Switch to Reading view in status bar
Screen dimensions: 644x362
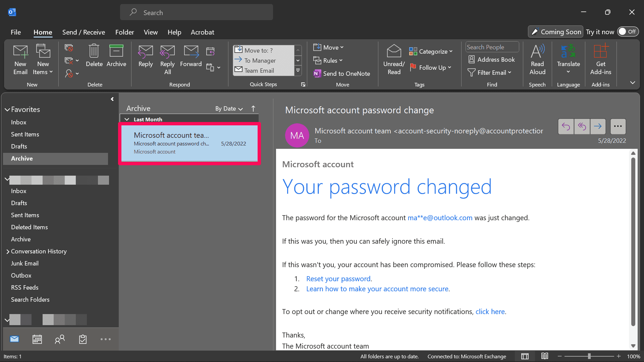tap(545, 356)
